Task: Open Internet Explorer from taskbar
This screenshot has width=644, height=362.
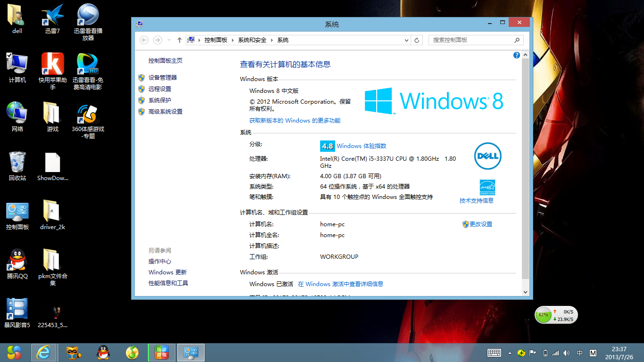Action: point(44,353)
